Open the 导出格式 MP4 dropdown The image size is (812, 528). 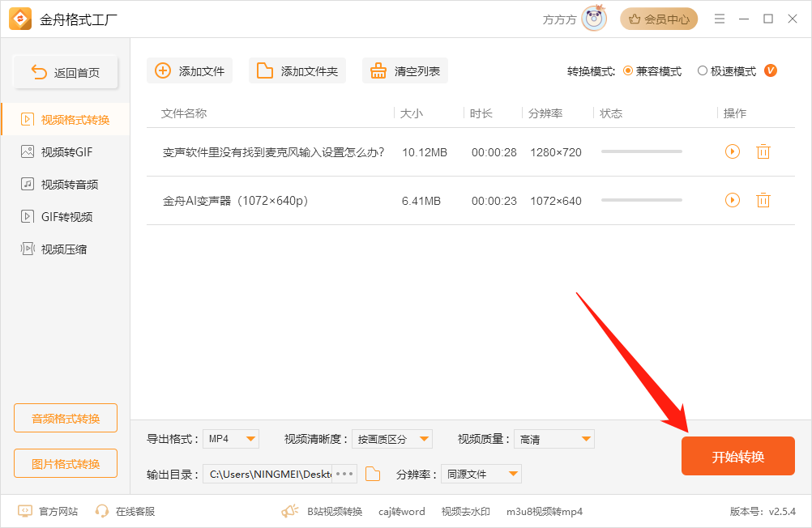(x=231, y=438)
